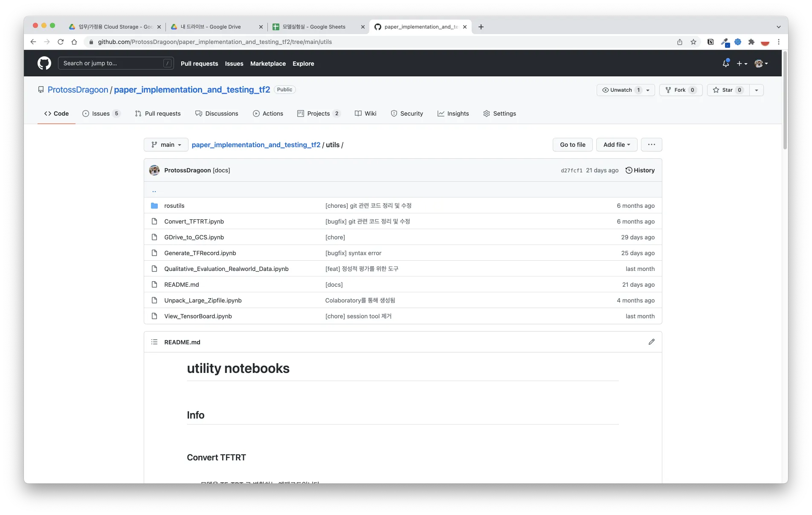Screen dimensions: 812x515
Task: Open the GitHub home logo
Action: coord(44,63)
